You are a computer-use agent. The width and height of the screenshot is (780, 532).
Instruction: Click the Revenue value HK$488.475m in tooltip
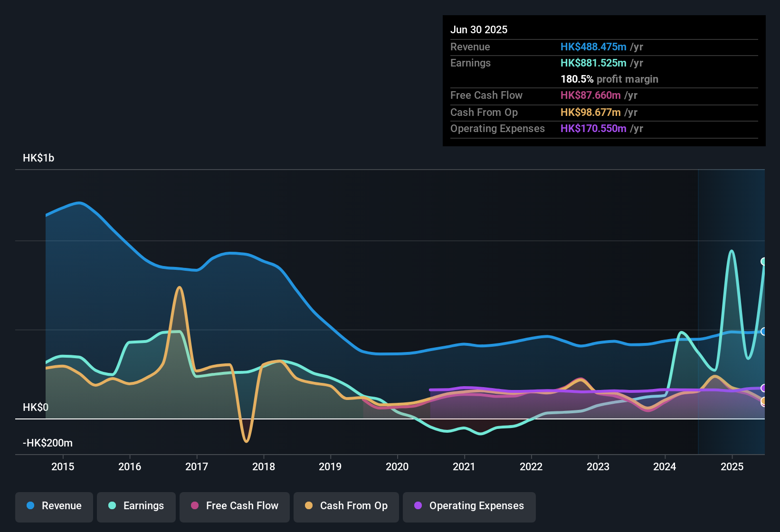tap(593, 47)
